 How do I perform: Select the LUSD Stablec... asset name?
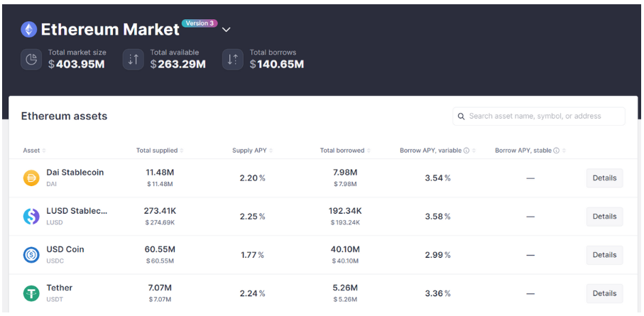coord(77,211)
